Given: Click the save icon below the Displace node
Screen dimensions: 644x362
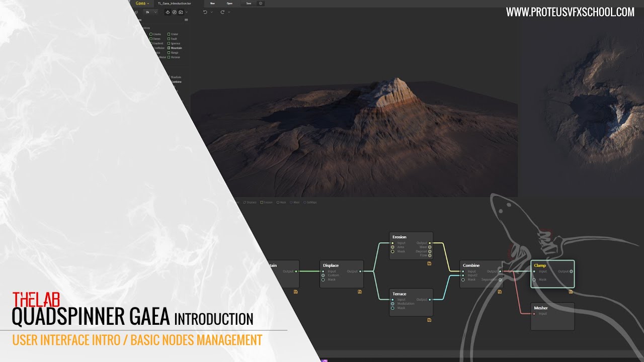Looking at the screenshot, I should coord(360,292).
